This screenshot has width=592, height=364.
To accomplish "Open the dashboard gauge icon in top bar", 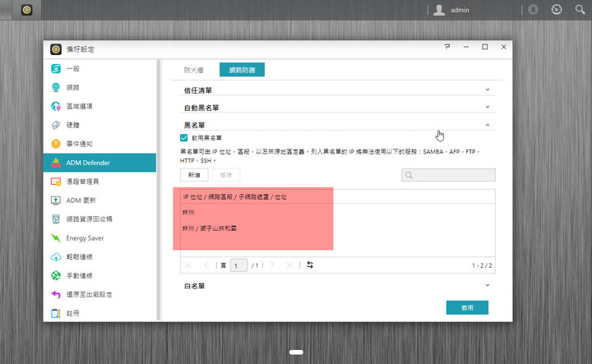I will (557, 9).
